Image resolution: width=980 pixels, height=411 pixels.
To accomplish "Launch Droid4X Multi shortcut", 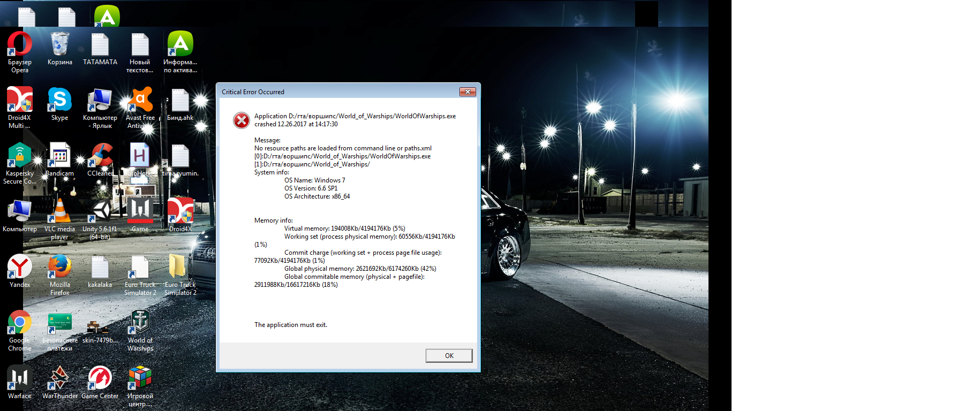I will 20,100.
